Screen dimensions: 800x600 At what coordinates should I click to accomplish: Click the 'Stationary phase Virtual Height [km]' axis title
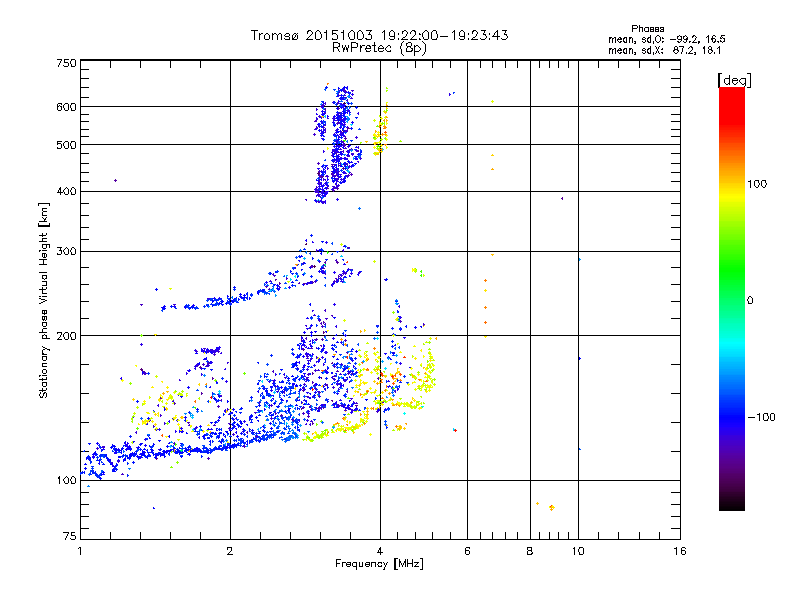[44, 300]
